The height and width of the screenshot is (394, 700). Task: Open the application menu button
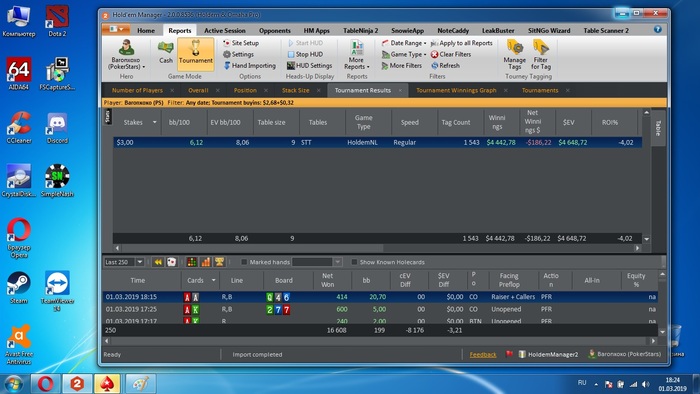(x=116, y=29)
